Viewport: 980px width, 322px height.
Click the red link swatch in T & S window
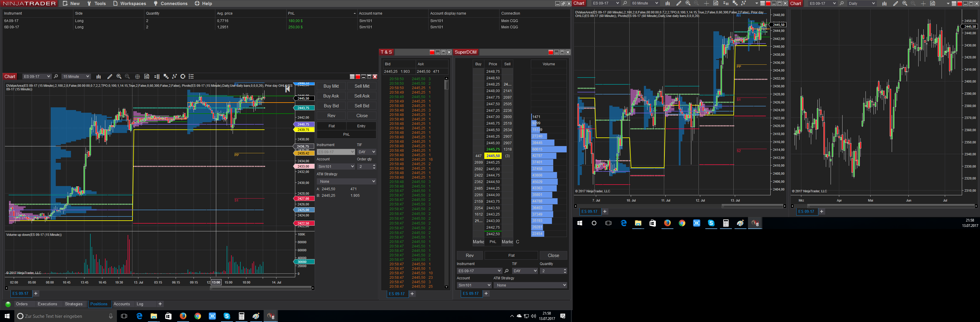(x=432, y=52)
